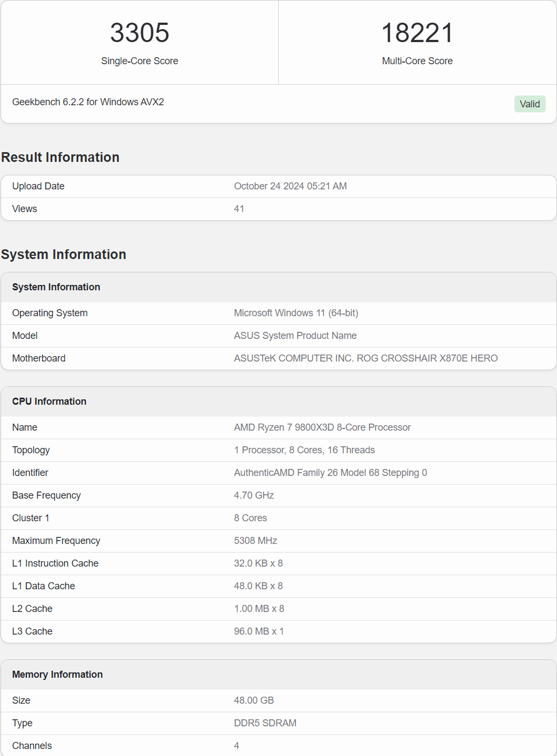Click the Result Information heading
557x756 pixels.
tap(60, 157)
